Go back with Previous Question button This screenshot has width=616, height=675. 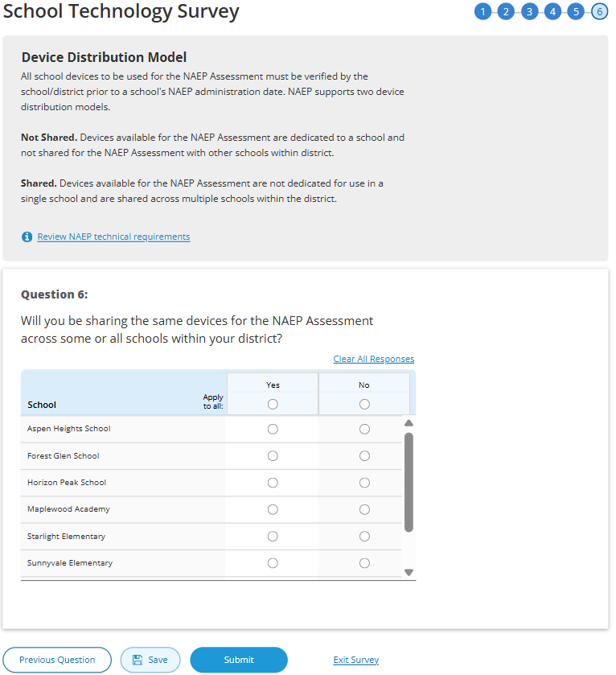coord(57,660)
